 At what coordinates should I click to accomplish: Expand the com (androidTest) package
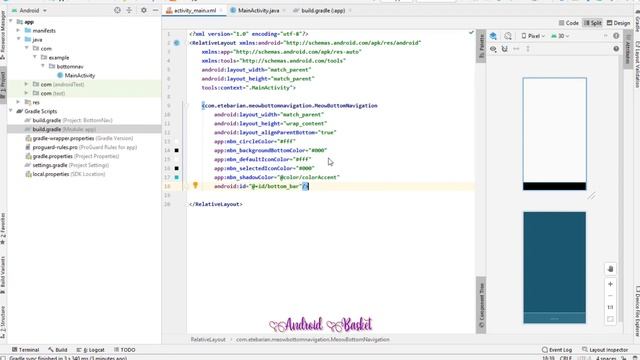pos(27,84)
